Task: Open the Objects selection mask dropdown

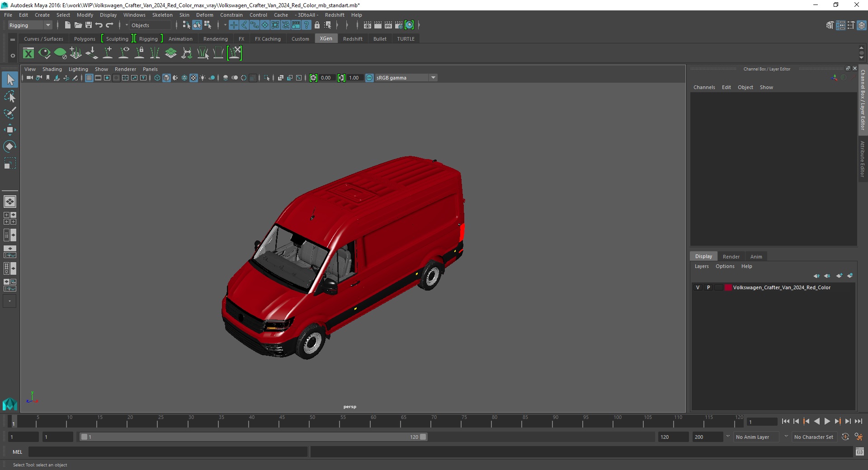Action: [x=151, y=25]
